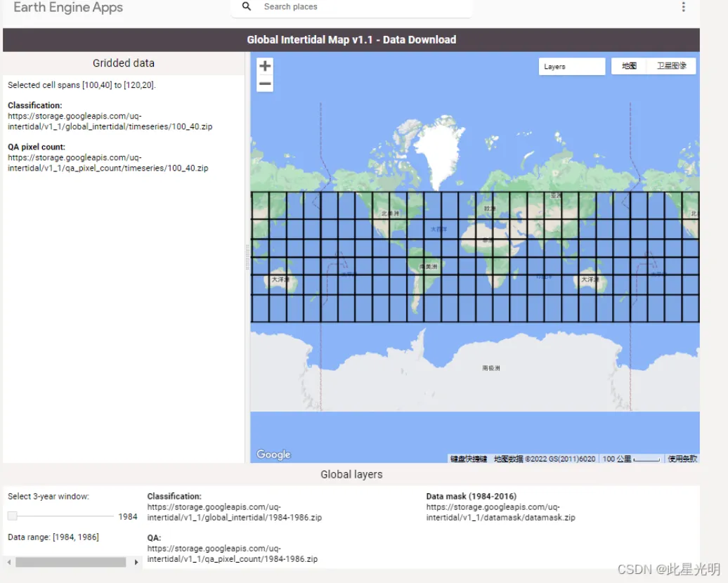Click the panel split divider handle
728x583 pixels.
247,256
